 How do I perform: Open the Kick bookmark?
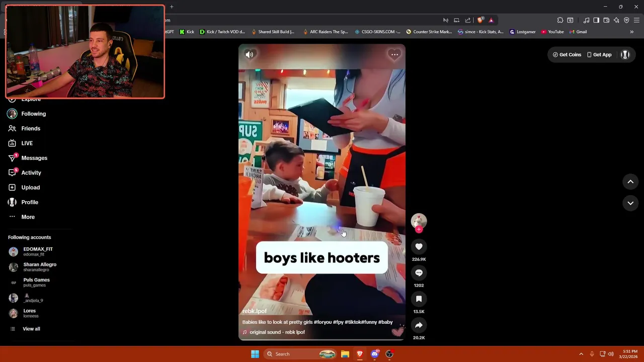tap(187, 32)
